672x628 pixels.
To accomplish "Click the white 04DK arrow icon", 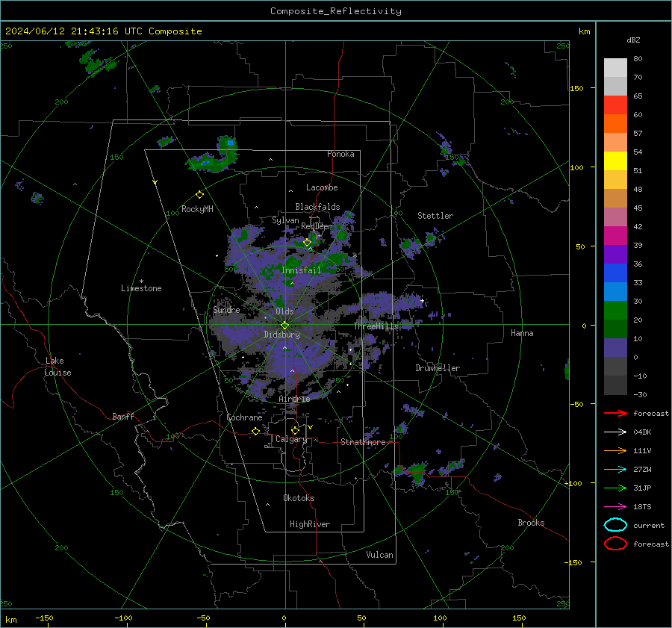I will click(615, 432).
